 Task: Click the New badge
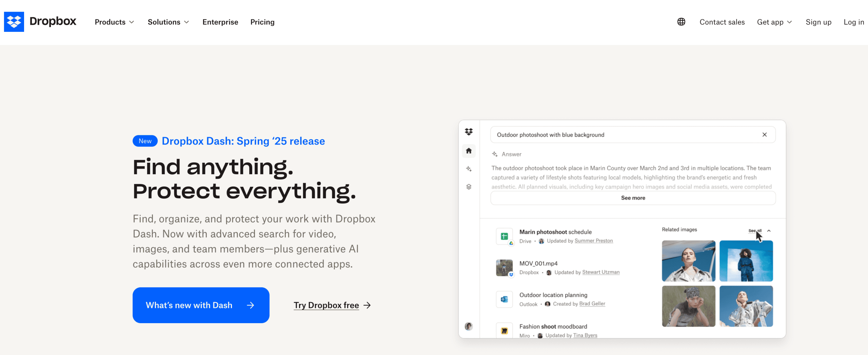coord(145,141)
